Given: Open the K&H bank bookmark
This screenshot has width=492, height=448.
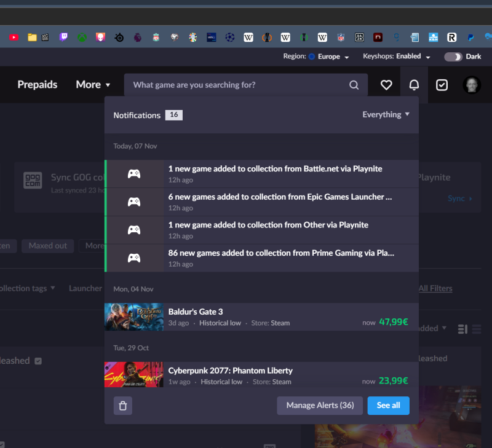Looking at the screenshot, I should (434, 37).
